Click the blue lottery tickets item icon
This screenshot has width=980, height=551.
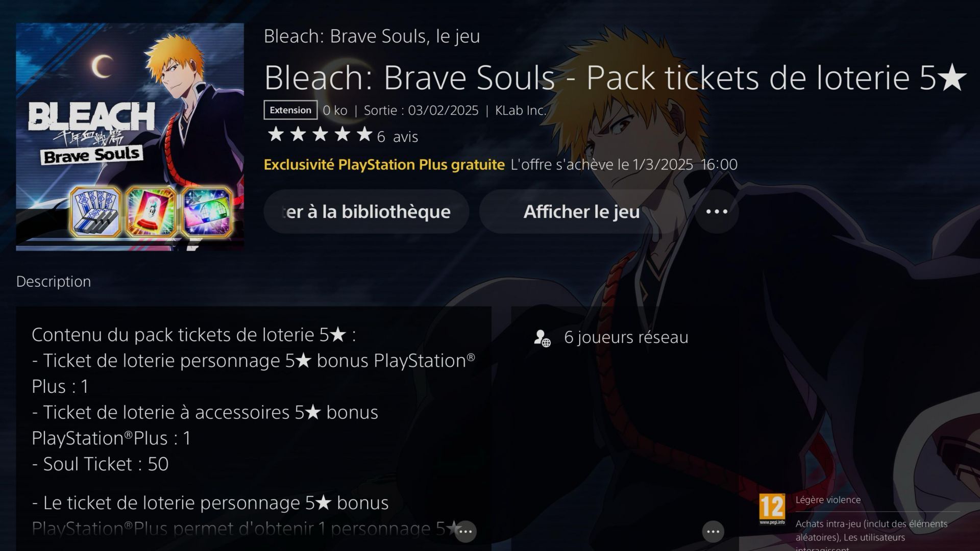pyautogui.click(x=95, y=212)
